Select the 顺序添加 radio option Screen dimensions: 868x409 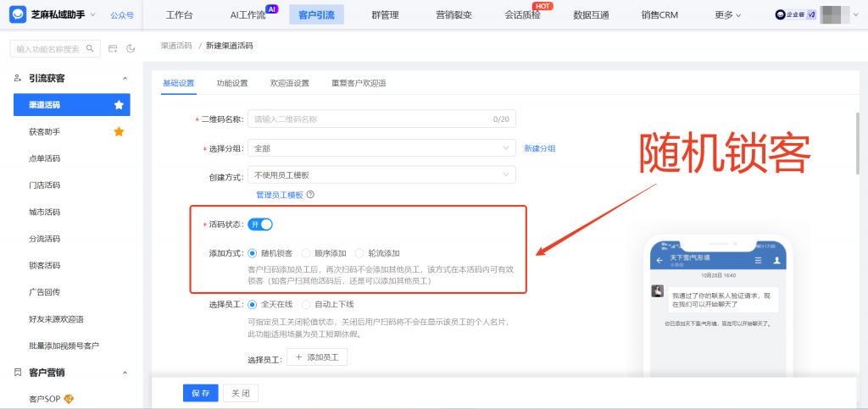pos(305,253)
